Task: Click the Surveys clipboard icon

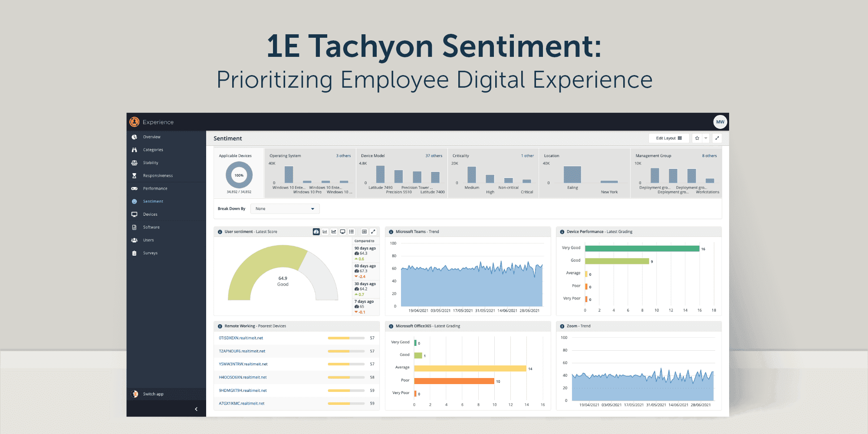Action: tap(134, 253)
